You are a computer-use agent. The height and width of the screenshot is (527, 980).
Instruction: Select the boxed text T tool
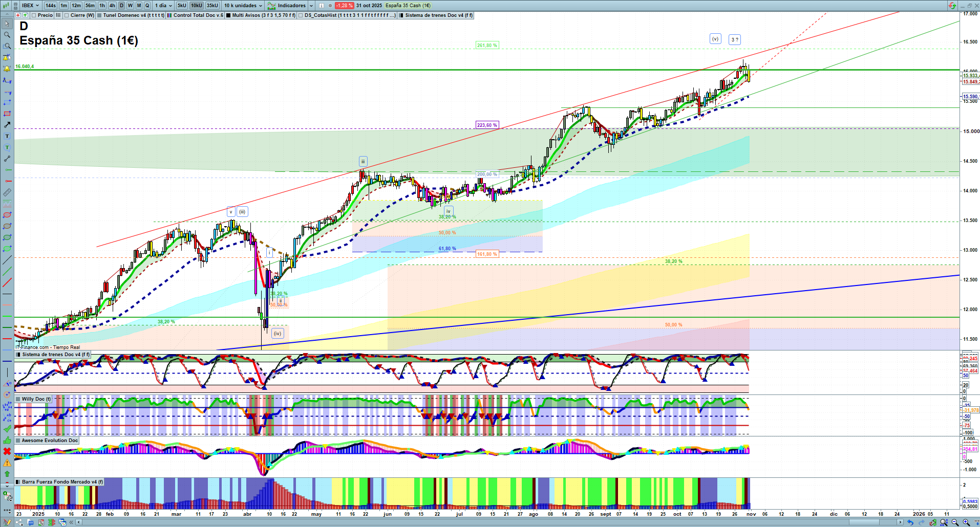(x=7, y=136)
